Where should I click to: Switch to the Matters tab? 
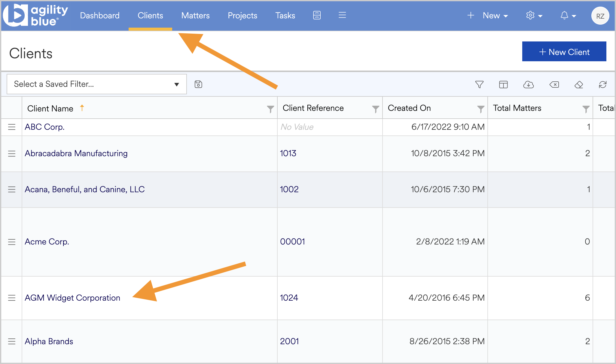[195, 16]
